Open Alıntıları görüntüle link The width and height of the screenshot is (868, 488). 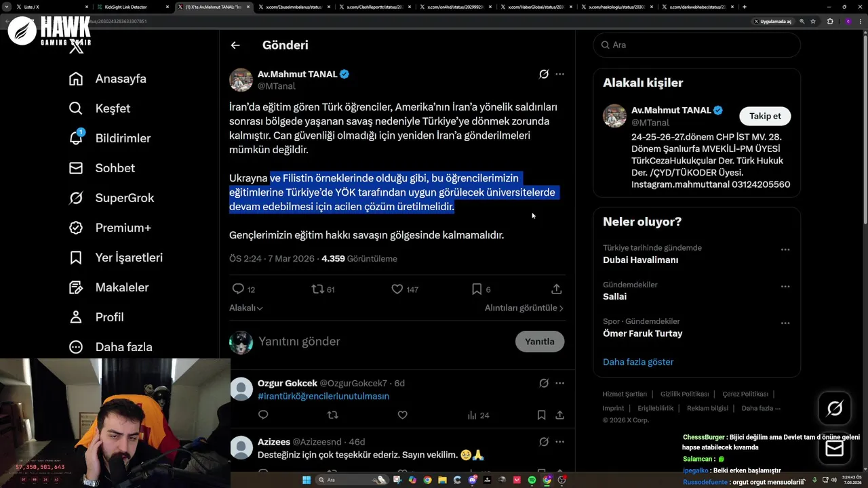point(524,308)
